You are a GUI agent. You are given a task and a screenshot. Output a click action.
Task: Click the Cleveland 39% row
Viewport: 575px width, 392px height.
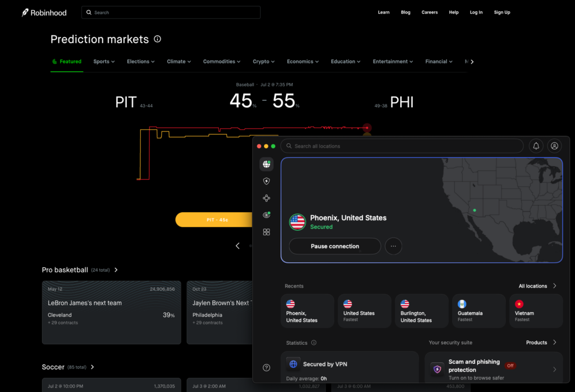111,315
